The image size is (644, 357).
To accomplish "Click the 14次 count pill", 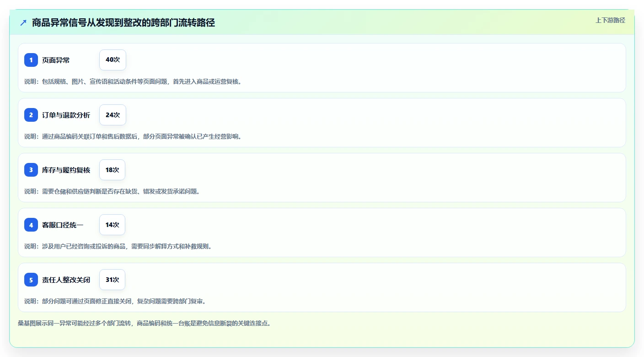I will [x=112, y=225].
